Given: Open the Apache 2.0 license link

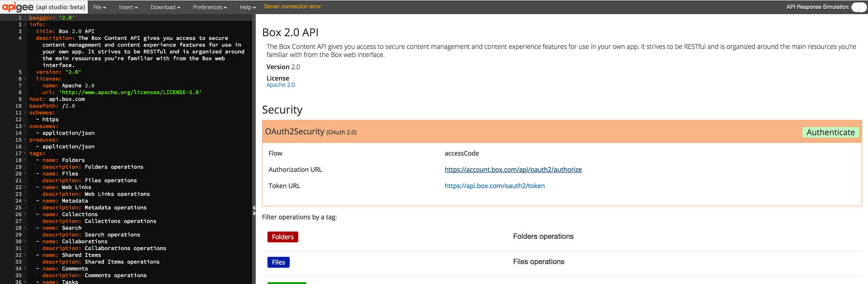Looking at the screenshot, I should pyautogui.click(x=280, y=85).
